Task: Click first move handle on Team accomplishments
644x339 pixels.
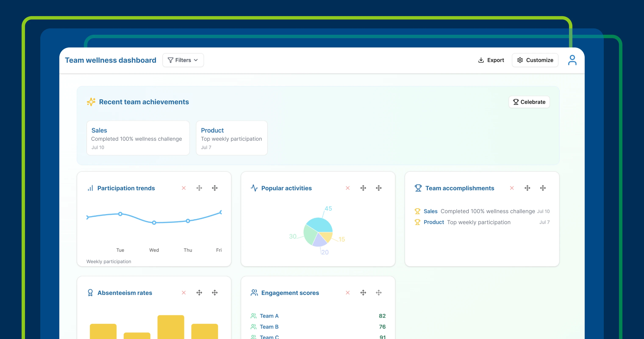Action: coord(527,188)
